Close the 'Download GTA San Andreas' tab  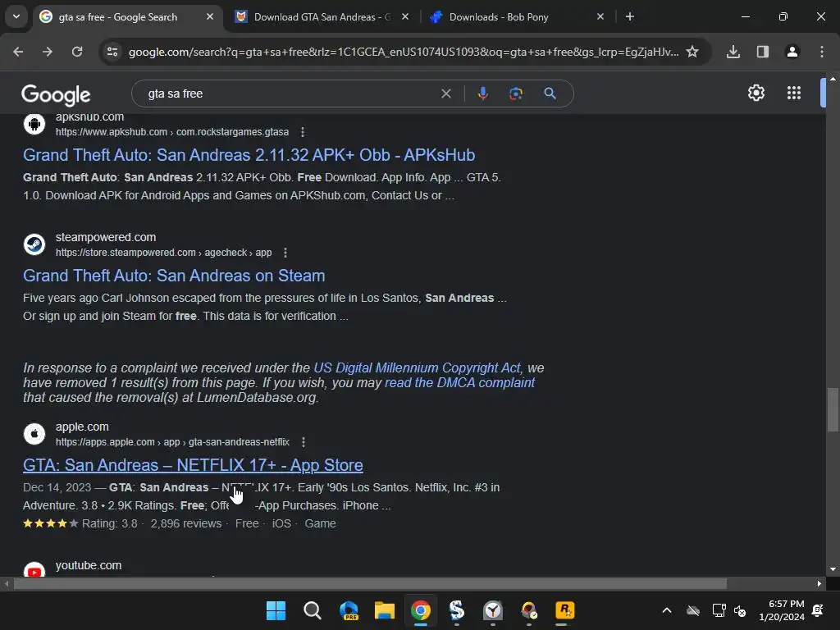(x=405, y=16)
